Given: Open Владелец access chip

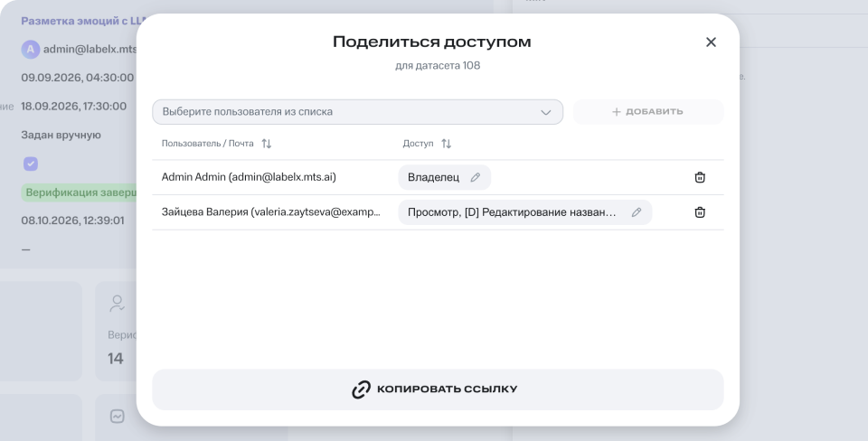Looking at the screenshot, I should tap(445, 178).
